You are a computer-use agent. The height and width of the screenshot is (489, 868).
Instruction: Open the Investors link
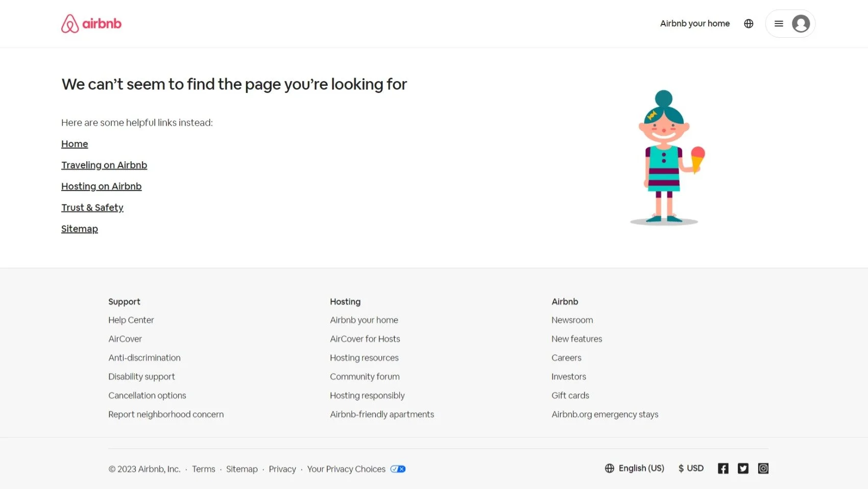(569, 377)
